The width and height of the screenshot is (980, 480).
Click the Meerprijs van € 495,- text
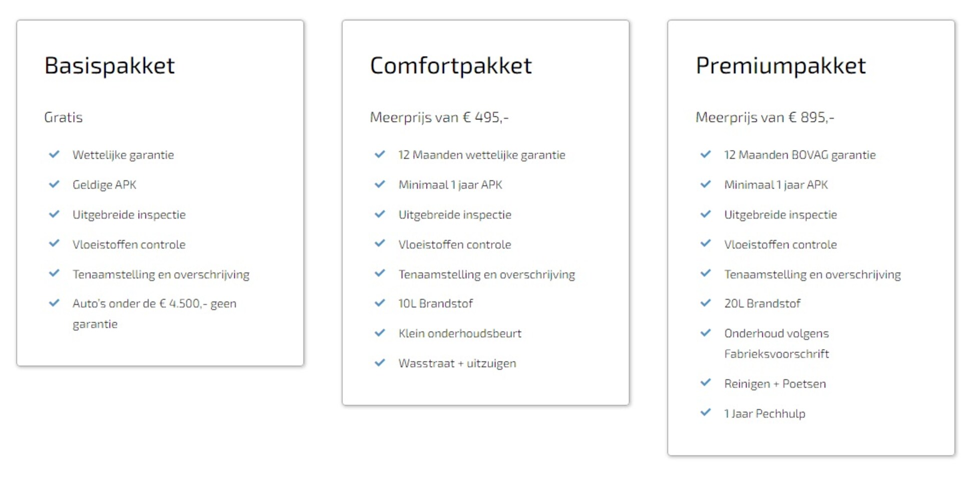tap(439, 117)
